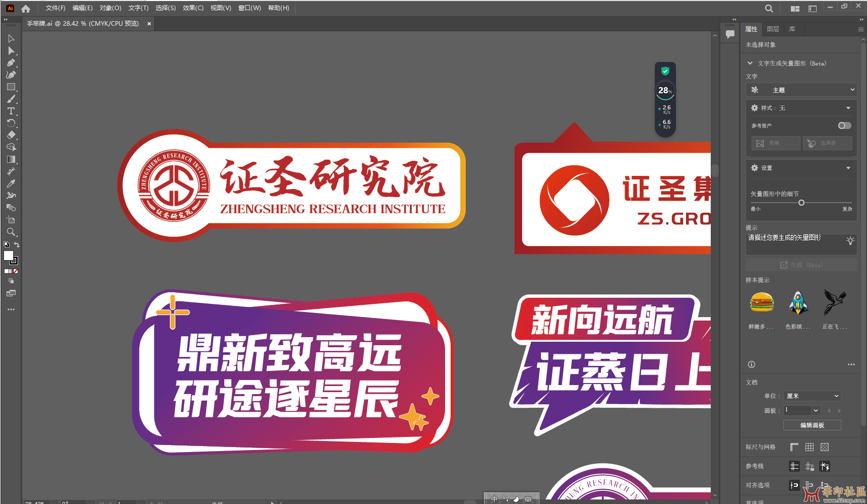Open the search icon in top bar
The height and width of the screenshot is (504, 867).
tap(769, 9)
